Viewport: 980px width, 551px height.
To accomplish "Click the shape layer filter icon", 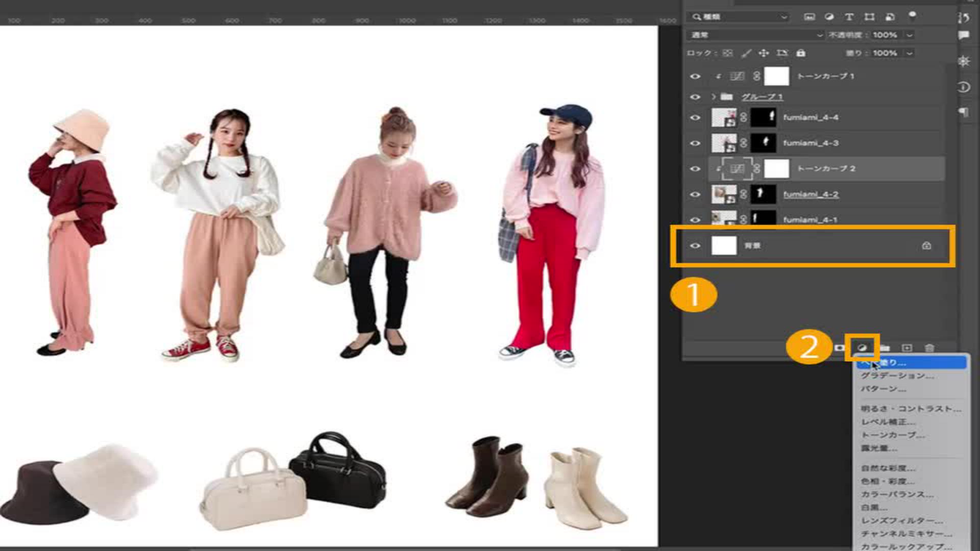I will [x=869, y=17].
